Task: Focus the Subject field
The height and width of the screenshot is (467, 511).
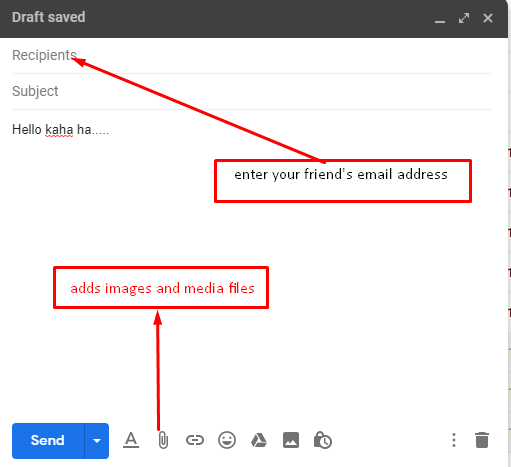Action: pyautogui.click(x=252, y=91)
